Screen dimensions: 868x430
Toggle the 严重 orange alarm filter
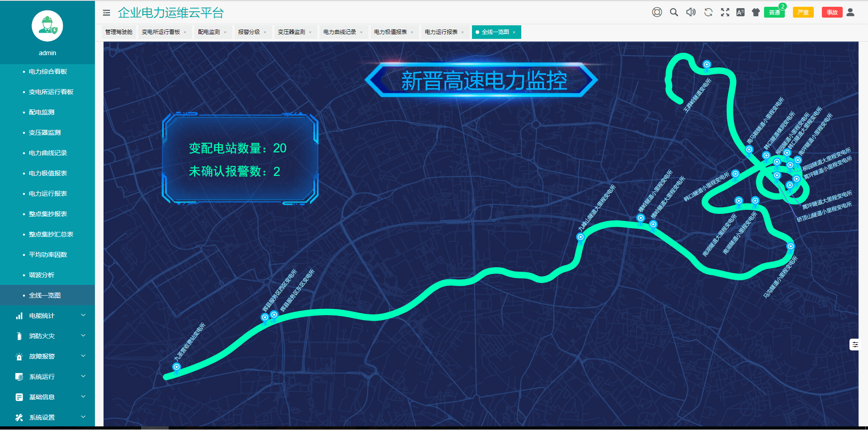[x=803, y=12]
